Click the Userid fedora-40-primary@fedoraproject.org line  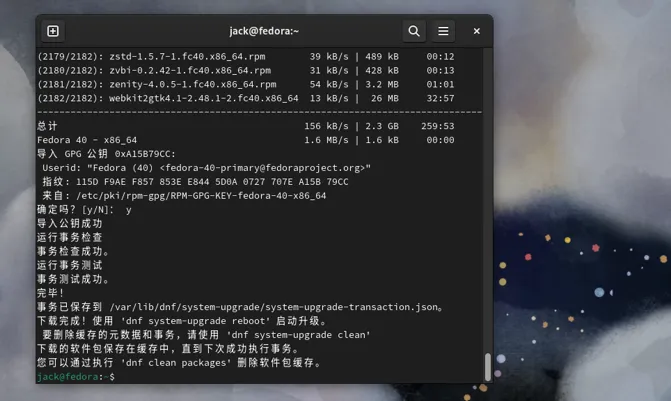pos(206,168)
